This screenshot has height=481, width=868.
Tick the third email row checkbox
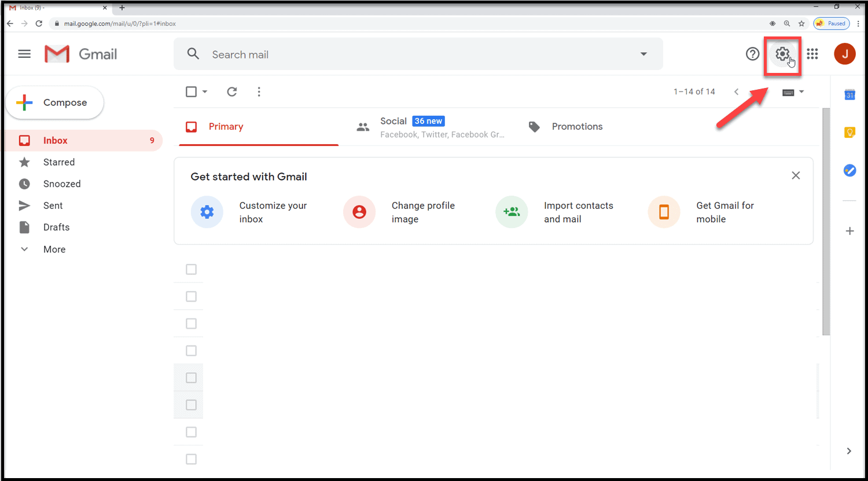[x=191, y=324]
